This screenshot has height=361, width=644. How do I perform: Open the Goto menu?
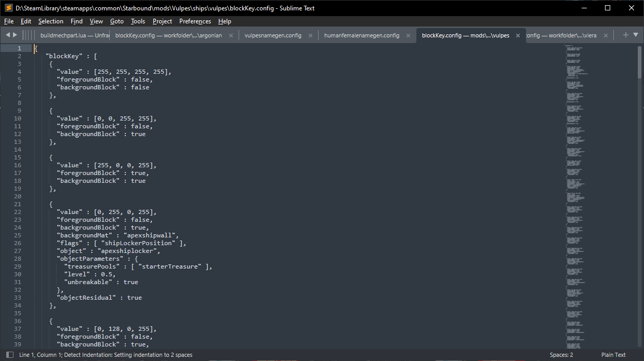tap(117, 21)
